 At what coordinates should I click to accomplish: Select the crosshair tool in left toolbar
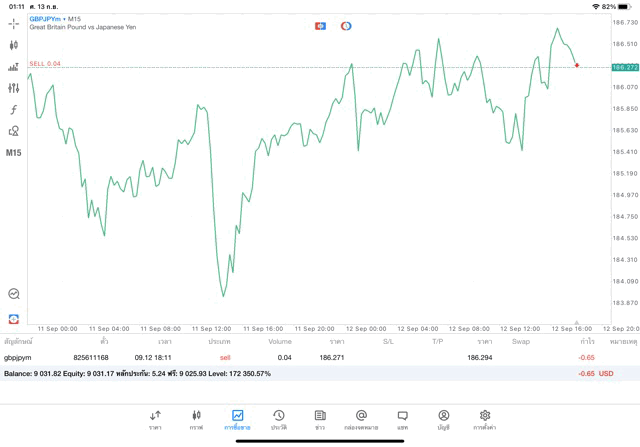[14, 23]
